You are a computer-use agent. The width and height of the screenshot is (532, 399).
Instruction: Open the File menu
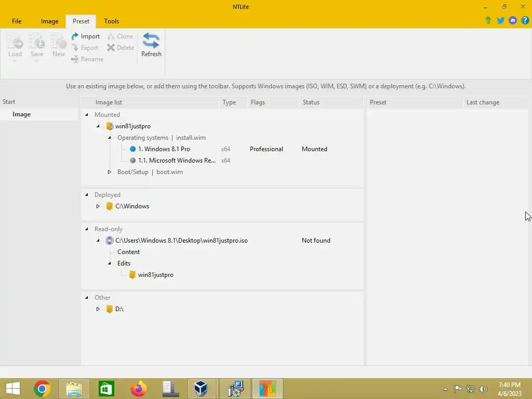[x=17, y=21]
